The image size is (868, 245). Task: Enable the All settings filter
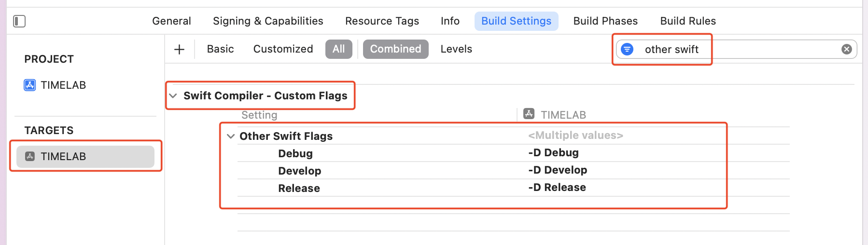[x=338, y=49]
